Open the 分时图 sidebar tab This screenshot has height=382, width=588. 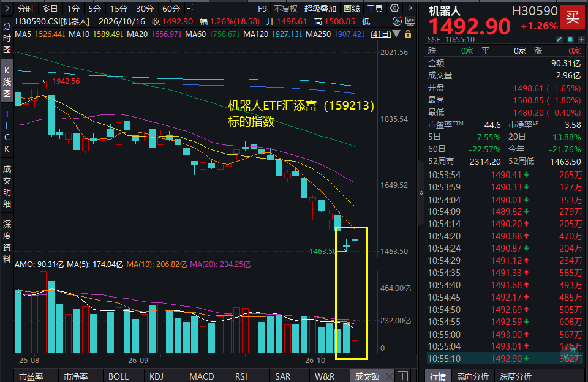coord(7,38)
